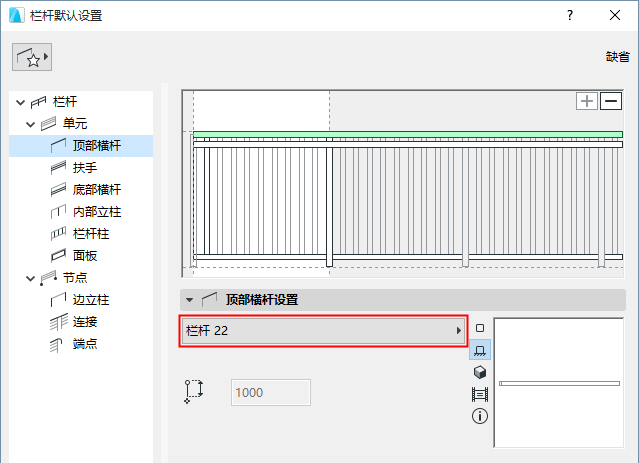Click the 连接 connection icon

59,322
